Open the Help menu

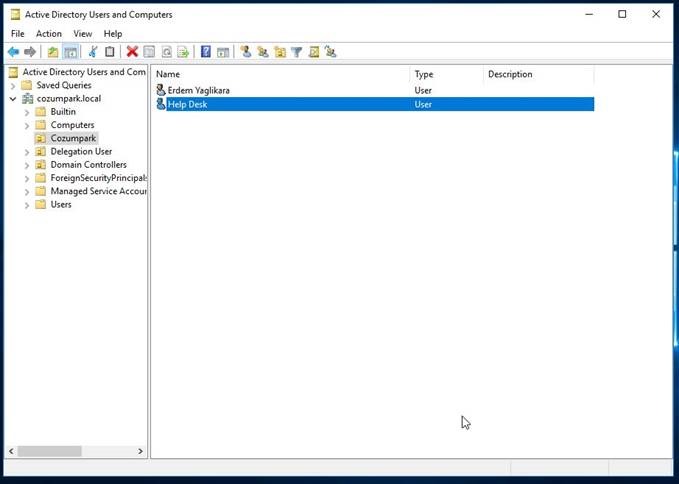tap(113, 34)
